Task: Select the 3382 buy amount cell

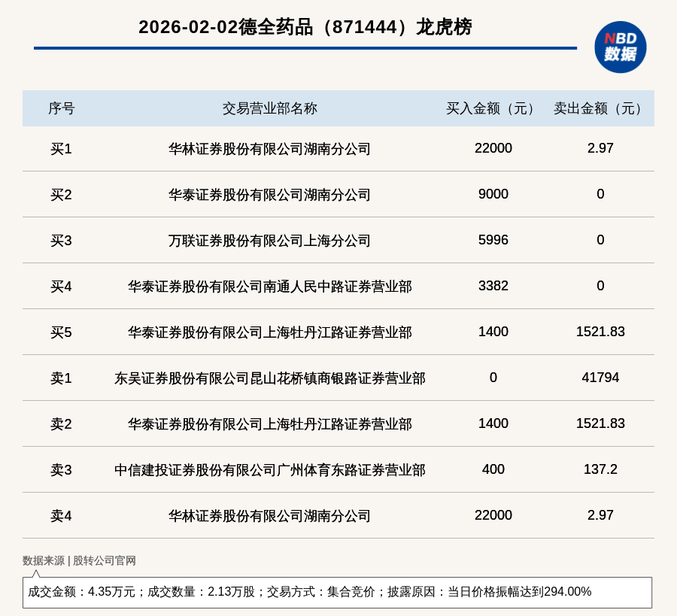Action: click(x=493, y=286)
